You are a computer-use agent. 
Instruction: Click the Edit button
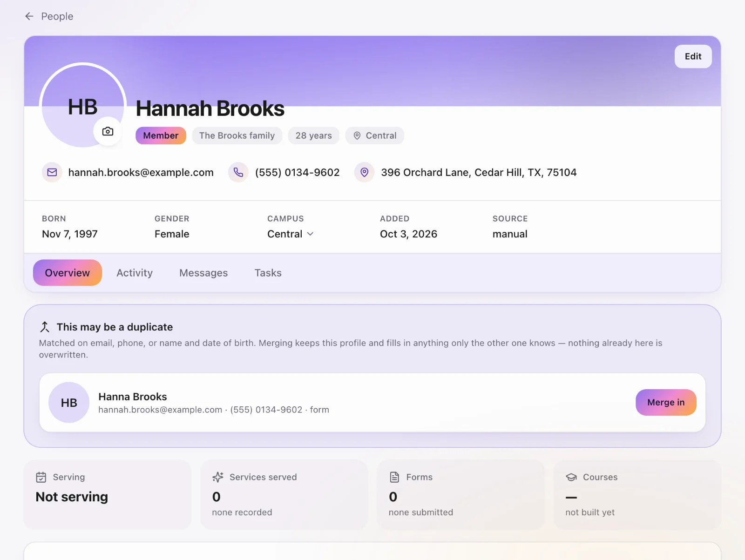(x=693, y=56)
